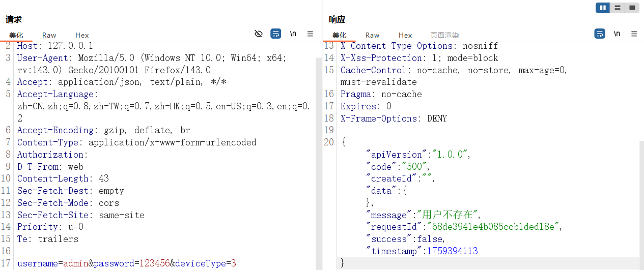
Task: Select the 美化 tab in response panel
Action: pos(340,35)
